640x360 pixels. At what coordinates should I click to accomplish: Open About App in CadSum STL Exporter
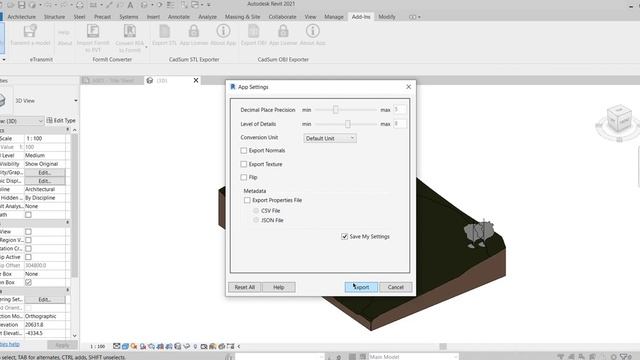pyautogui.click(x=223, y=32)
